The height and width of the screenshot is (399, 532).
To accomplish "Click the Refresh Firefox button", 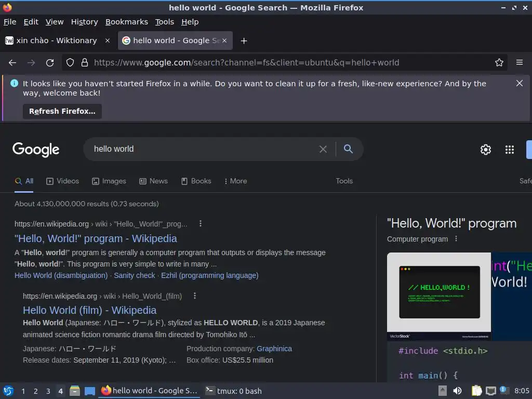I will click(62, 111).
